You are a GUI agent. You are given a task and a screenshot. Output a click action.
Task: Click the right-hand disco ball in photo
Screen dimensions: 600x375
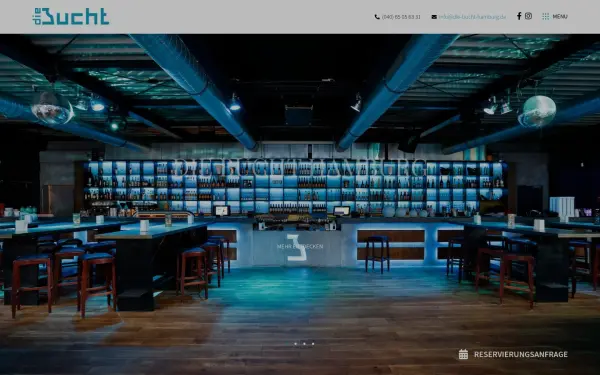[x=536, y=111]
